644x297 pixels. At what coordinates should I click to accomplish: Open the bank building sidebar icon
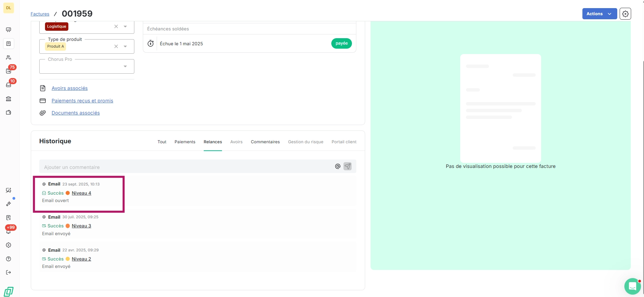[x=8, y=99]
